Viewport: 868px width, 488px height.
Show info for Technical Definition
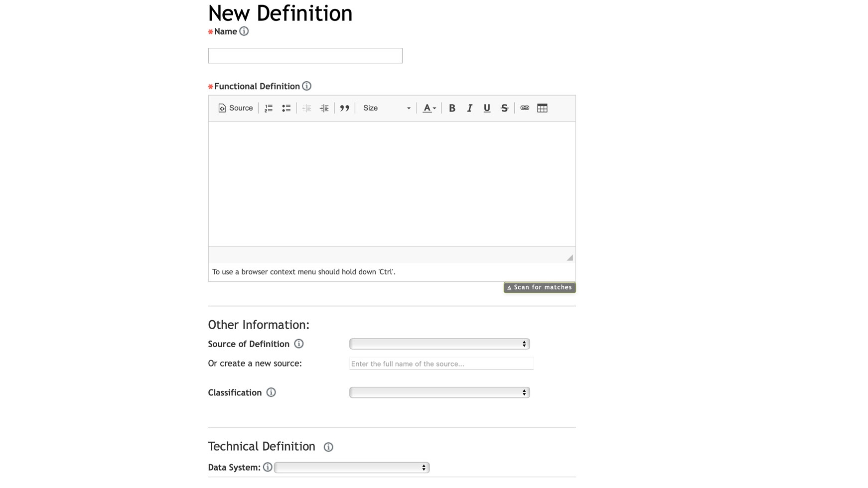click(x=328, y=447)
